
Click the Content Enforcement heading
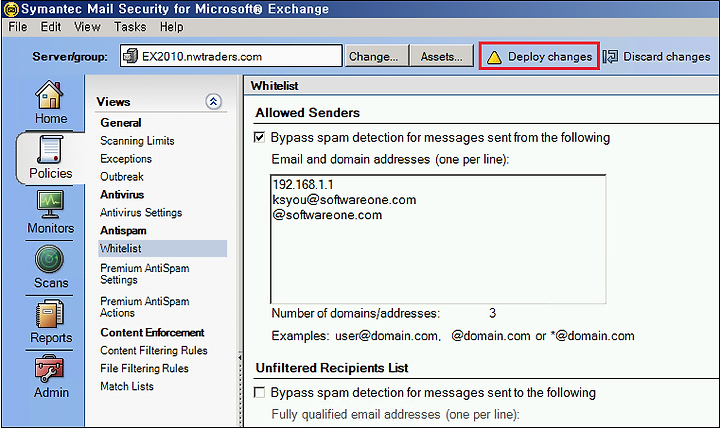[152, 332]
